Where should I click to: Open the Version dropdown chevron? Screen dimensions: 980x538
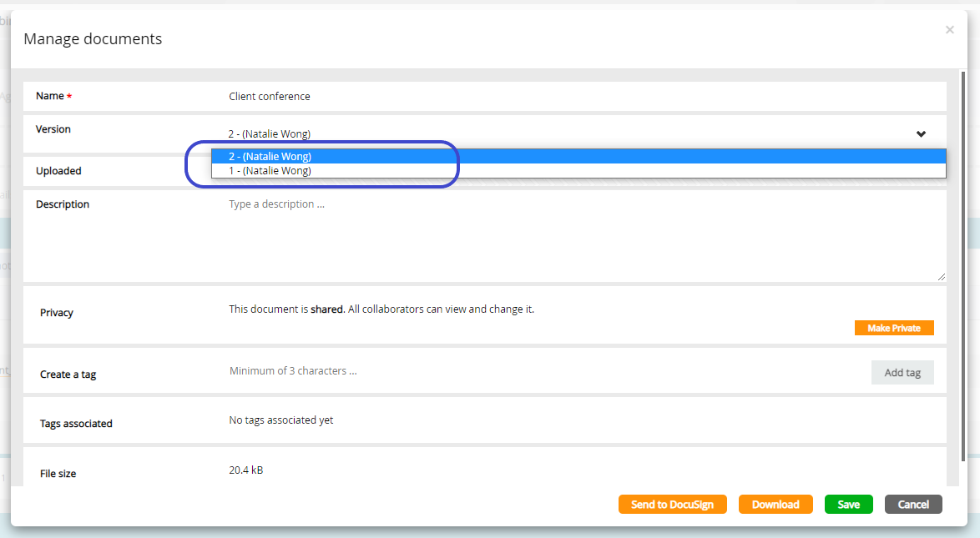pyautogui.click(x=921, y=133)
